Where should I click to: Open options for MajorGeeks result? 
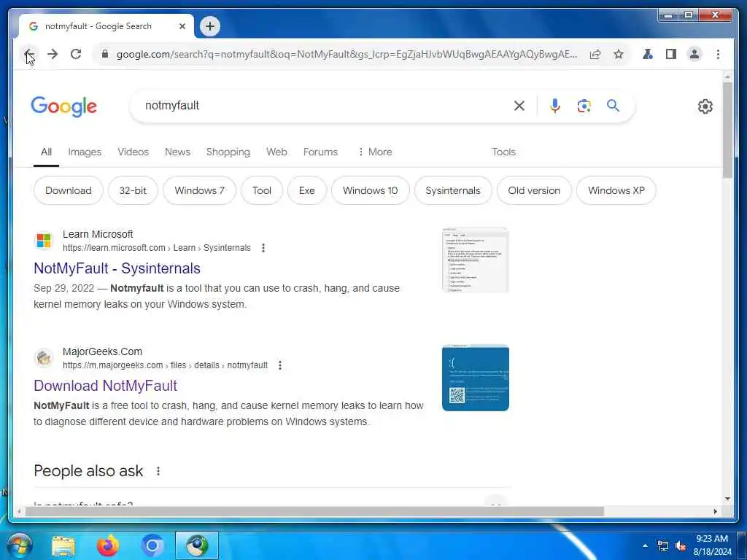point(280,365)
